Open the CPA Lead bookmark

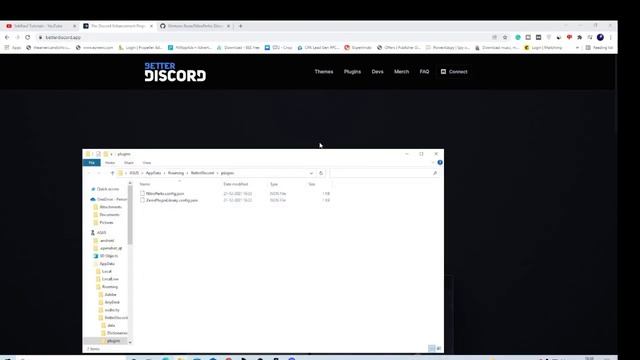click(x=318, y=48)
